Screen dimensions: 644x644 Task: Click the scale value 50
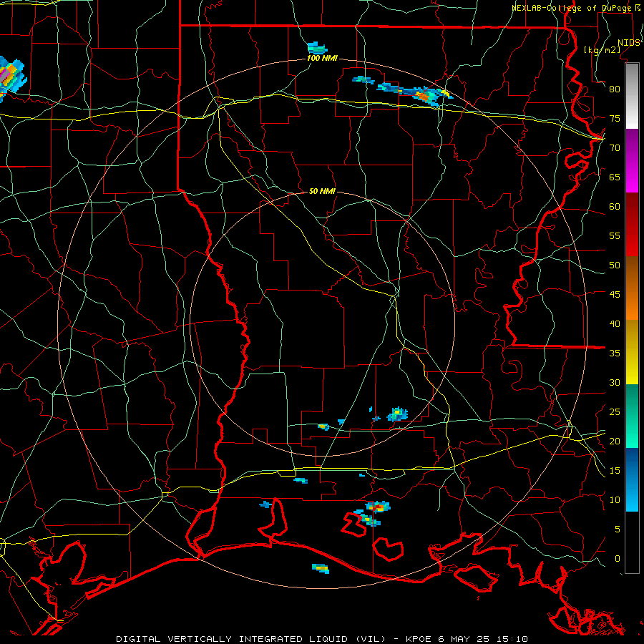[615, 265]
